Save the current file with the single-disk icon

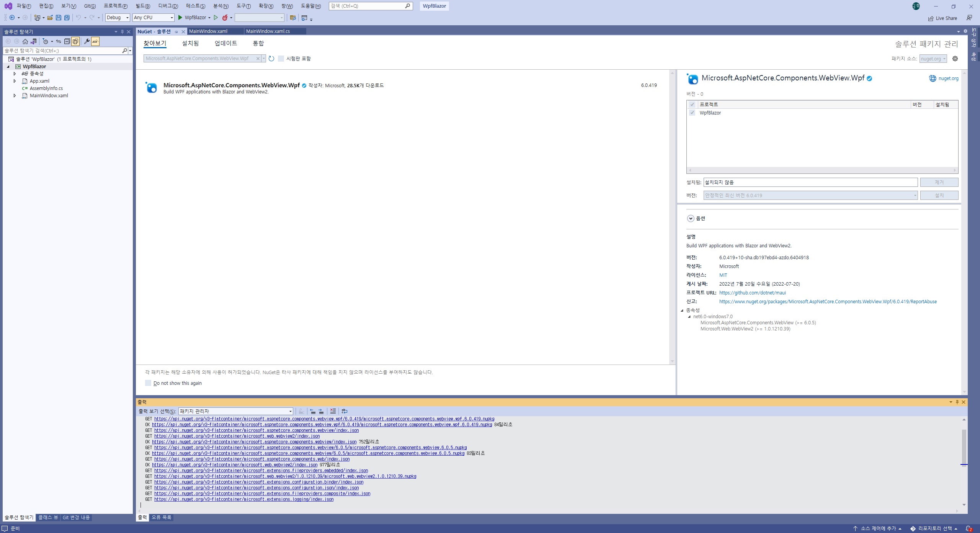[59, 18]
